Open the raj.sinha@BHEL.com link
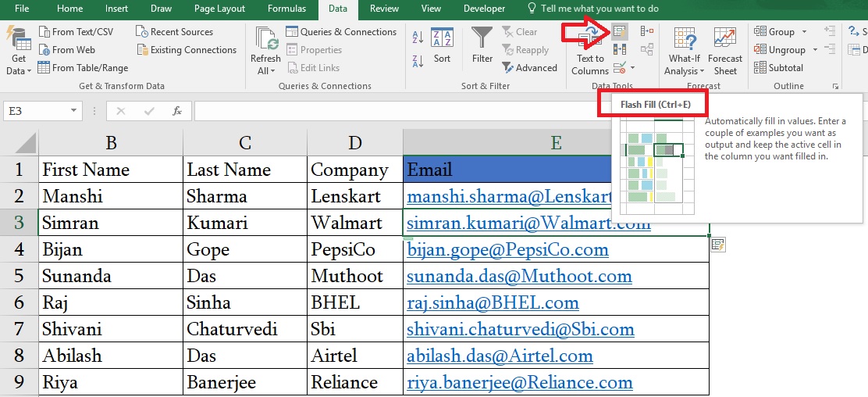This screenshot has height=397, width=868. click(493, 302)
